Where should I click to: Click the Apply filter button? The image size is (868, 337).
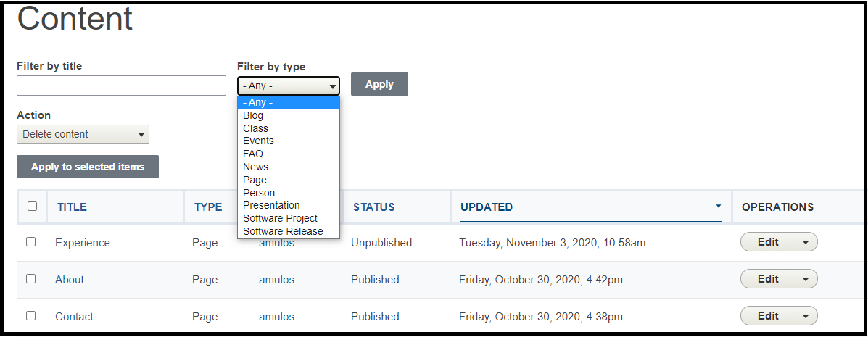coord(379,84)
